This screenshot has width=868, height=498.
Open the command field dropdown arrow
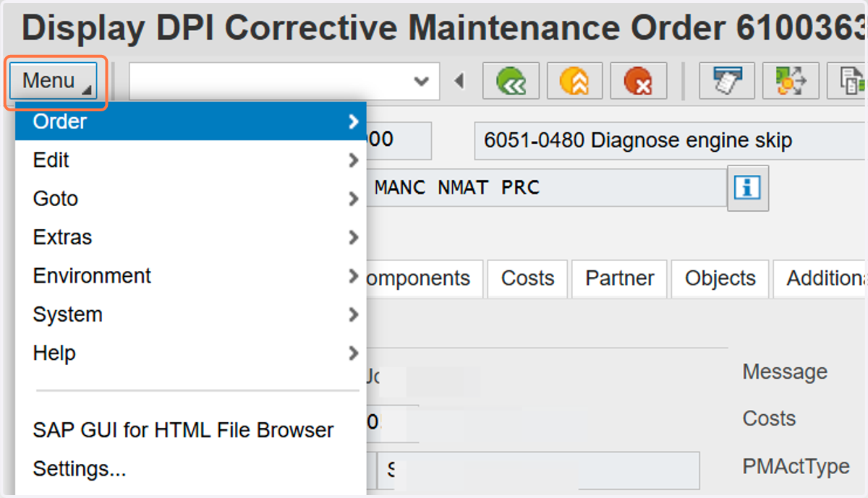click(421, 81)
